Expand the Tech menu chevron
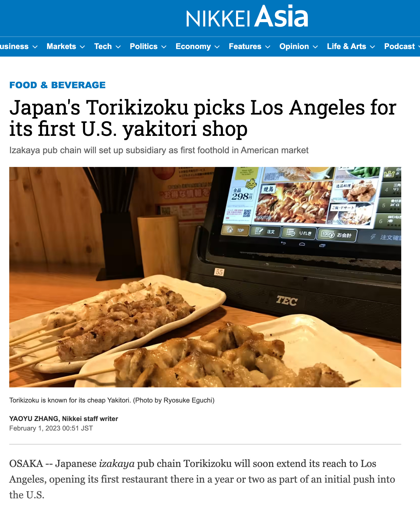This screenshot has width=420, height=507. click(118, 47)
